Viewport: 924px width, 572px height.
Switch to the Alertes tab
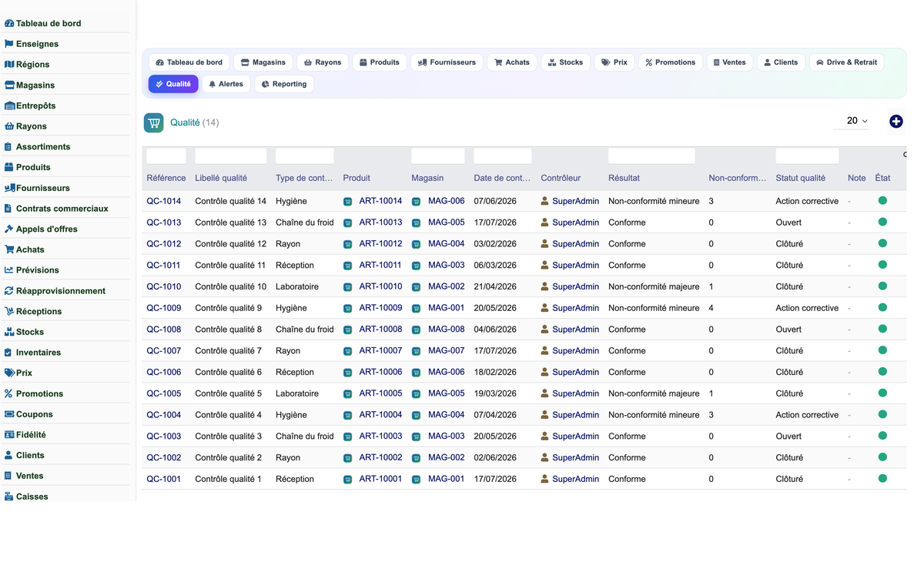(x=226, y=84)
